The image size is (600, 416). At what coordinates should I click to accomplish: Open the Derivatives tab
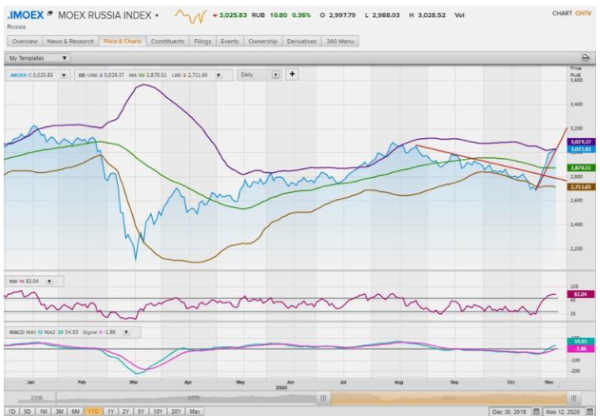301,42
